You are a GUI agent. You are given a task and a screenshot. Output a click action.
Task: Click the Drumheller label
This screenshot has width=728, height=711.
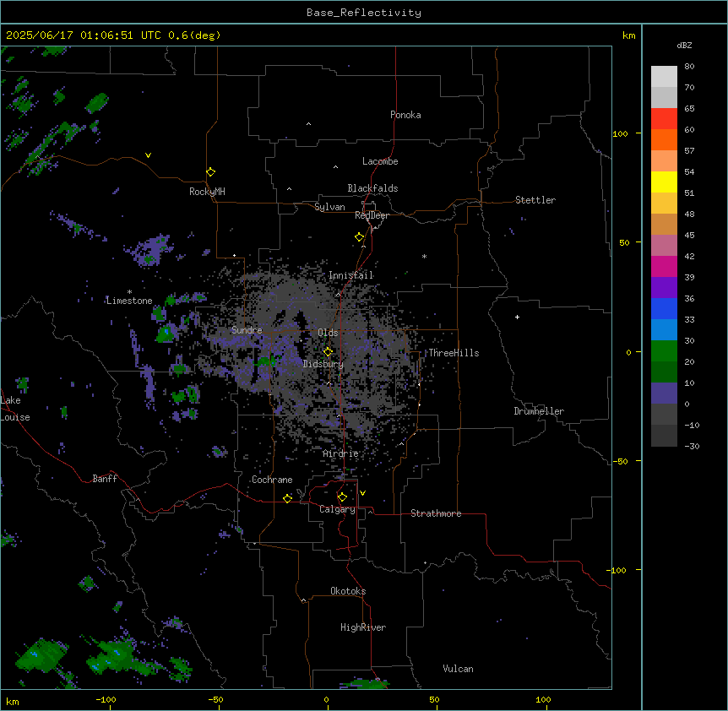(539, 411)
